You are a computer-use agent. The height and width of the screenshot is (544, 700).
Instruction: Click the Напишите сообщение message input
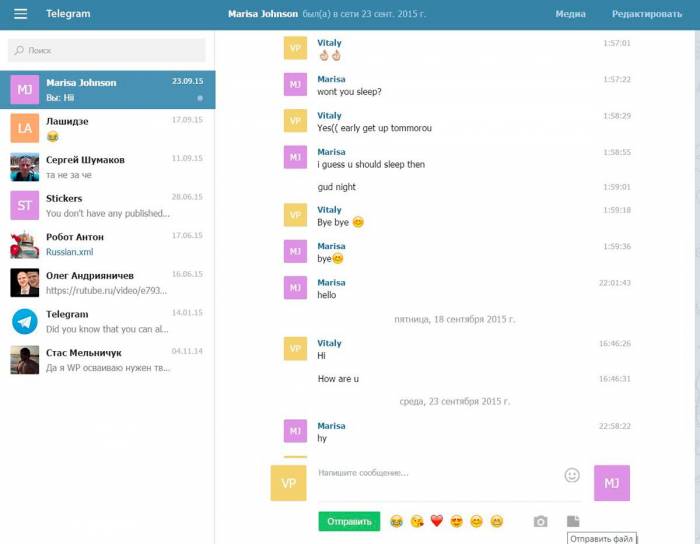[435, 473]
